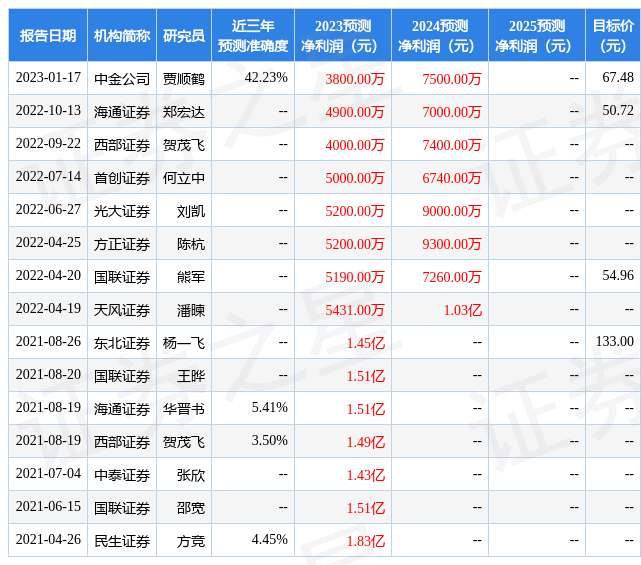Open the 中金公司 institution entry
The height and width of the screenshot is (565, 641).
[x=122, y=78]
